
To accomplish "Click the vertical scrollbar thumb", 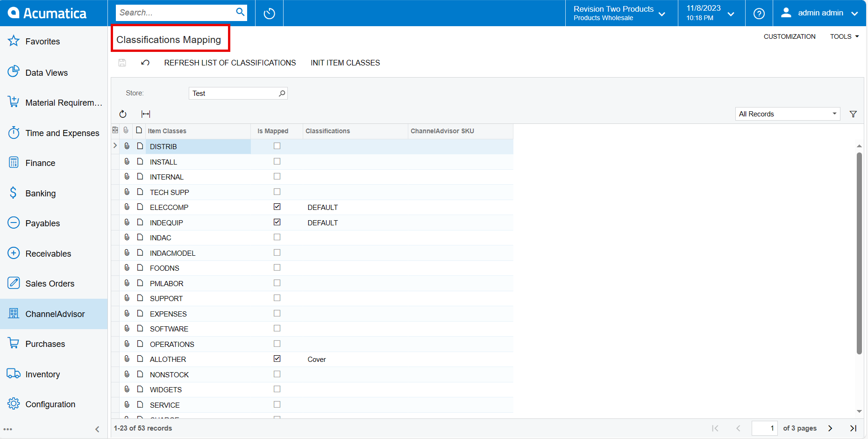I will [859, 253].
